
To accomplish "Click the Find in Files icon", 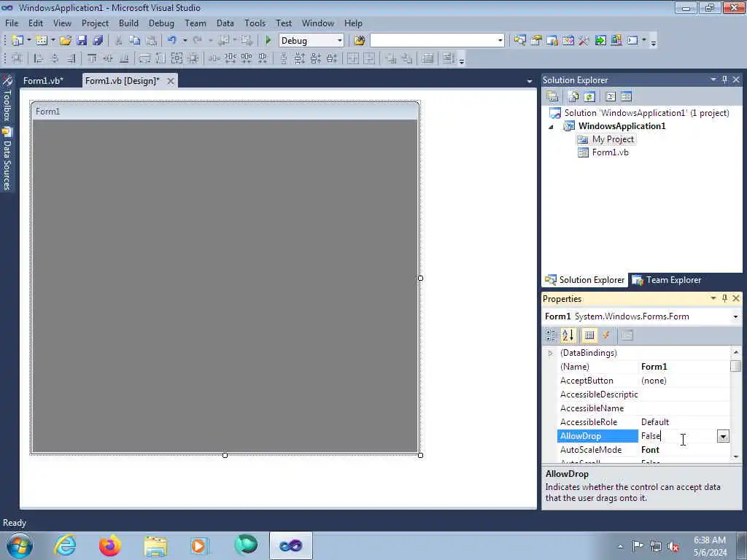I will pos(359,41).
